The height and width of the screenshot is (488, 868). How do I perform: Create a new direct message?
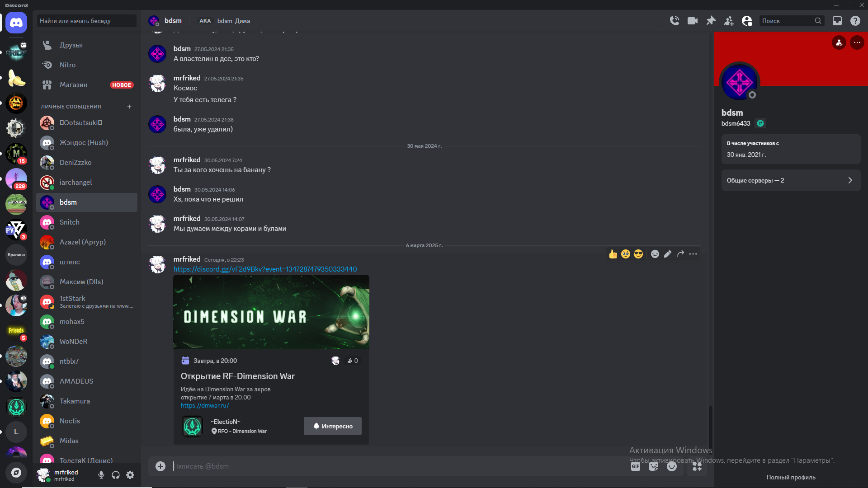click(x=129, y=107)
